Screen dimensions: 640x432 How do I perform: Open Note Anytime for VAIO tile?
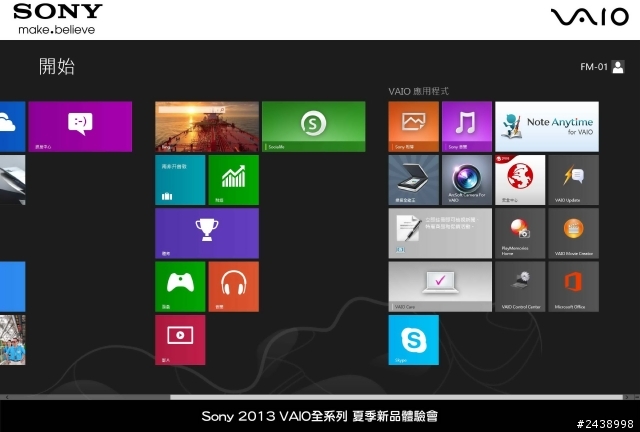tap(547, 127)
